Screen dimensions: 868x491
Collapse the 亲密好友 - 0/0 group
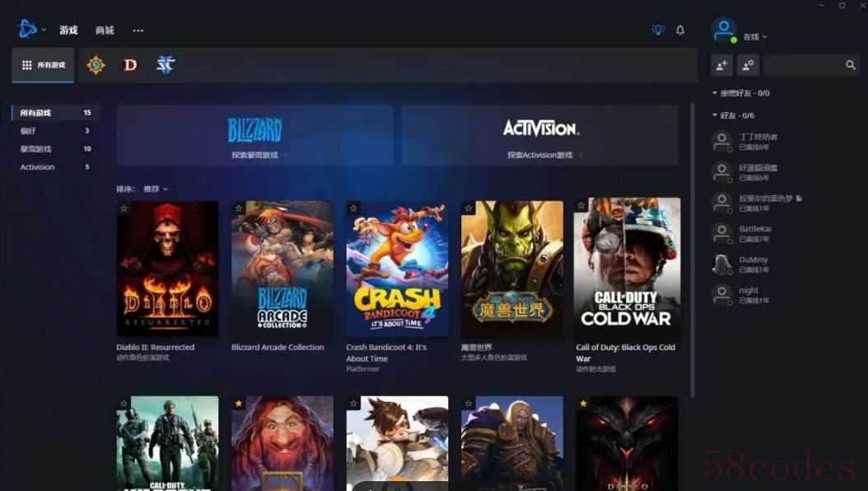[742, 93]
